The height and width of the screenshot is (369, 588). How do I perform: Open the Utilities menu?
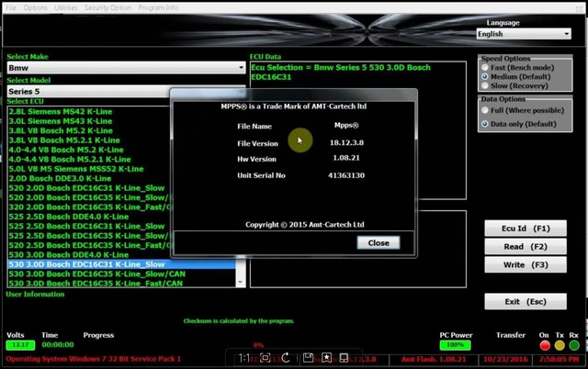click(65, 7)
